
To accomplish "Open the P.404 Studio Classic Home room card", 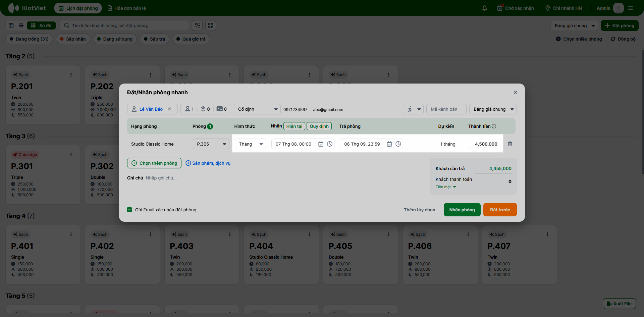I will point(281,255).
